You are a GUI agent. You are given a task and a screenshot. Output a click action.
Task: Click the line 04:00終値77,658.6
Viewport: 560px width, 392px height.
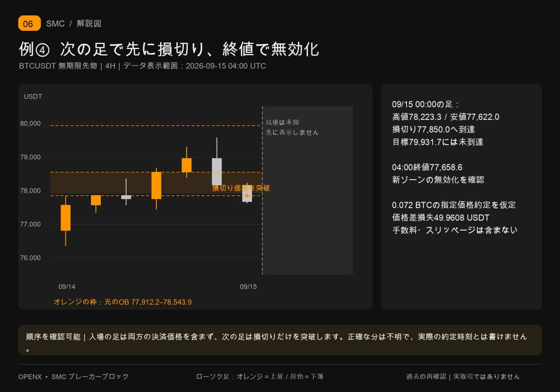[x=427, y=167]
